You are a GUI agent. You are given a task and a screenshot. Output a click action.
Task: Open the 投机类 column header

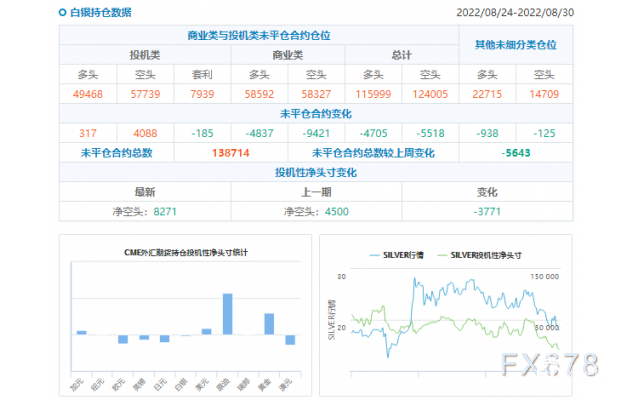click(145, 54)
